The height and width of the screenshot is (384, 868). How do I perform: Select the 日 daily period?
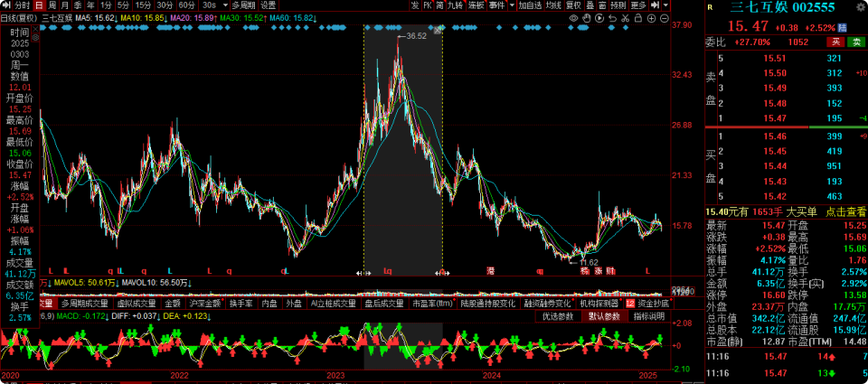click(x=39, y=5)
